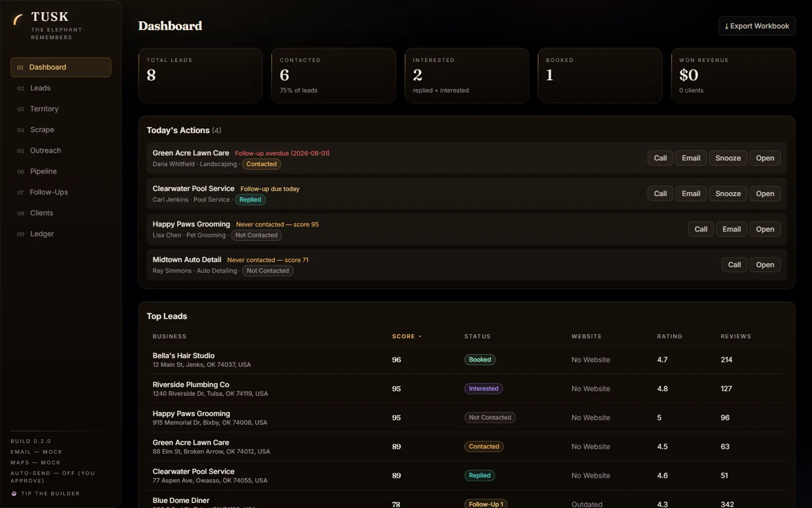Screen dimensions: 812x508
Task: Call Green Acre Lawn Care
Action: click(660, 158)
